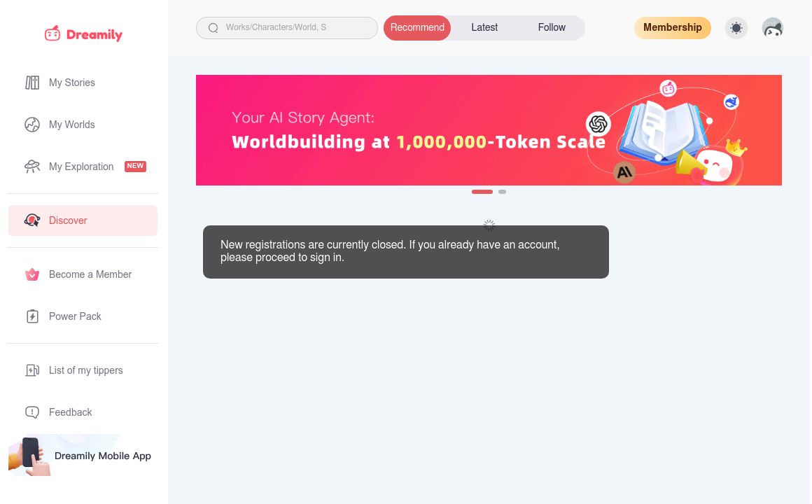Open the Power Pack battery icon
Screen dimensions: 812x504
coord(32,316)
